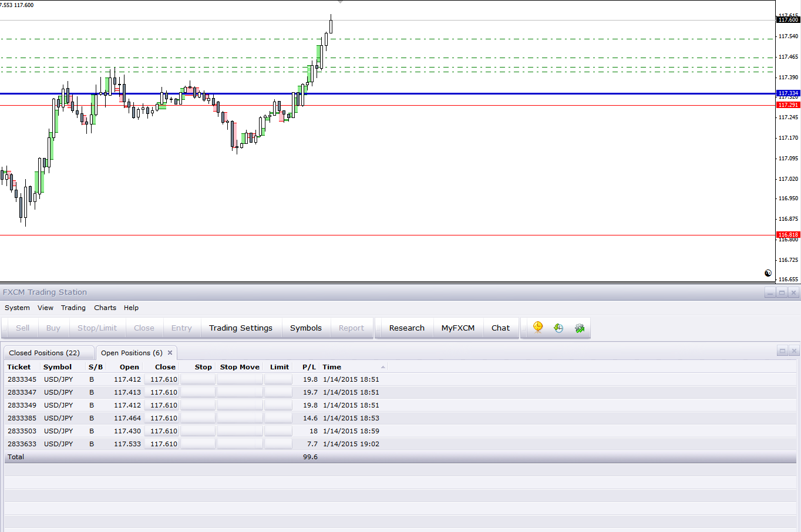The image size is (801, 532).
Task: Click the Stop cell for ticket 2833345
Action: point(198,379)
